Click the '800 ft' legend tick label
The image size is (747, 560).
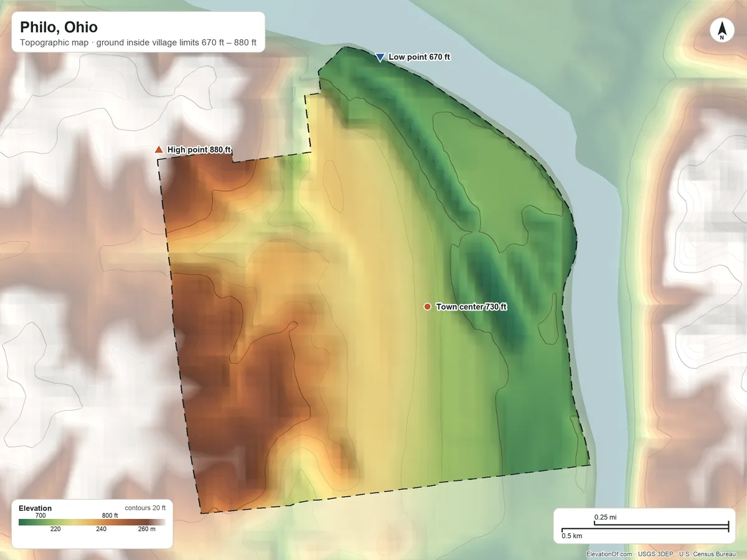click(x=110, y=515)
